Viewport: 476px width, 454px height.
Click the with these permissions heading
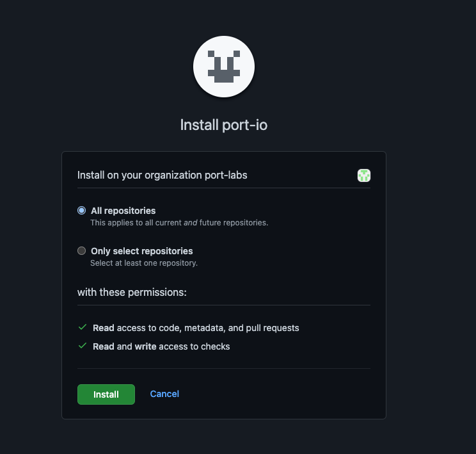[132, 293]
